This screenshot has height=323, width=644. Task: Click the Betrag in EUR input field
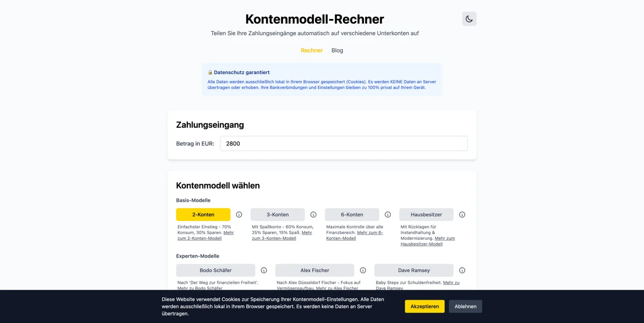point(343,143)
